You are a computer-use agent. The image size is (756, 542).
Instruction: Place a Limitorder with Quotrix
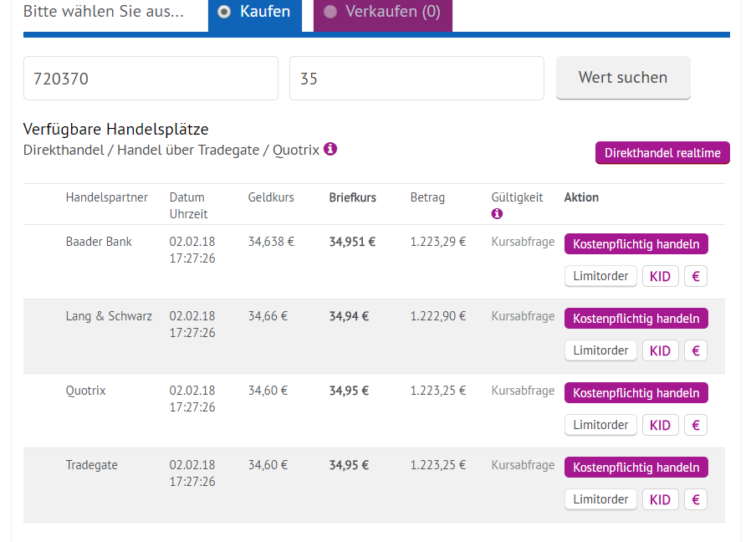click(x=600, y=425)
